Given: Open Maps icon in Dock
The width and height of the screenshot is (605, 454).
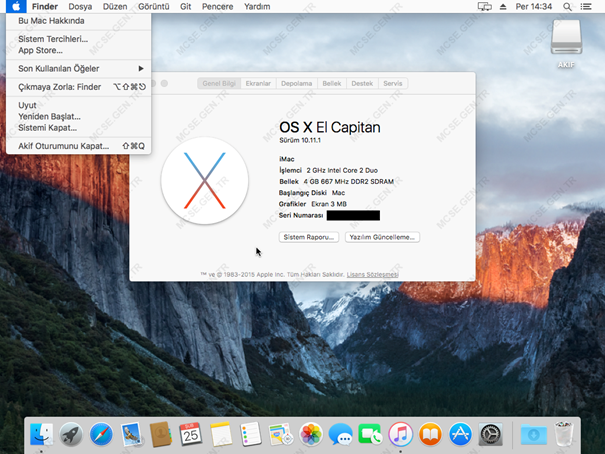Looking at the screenshot, I should (281, 434).
